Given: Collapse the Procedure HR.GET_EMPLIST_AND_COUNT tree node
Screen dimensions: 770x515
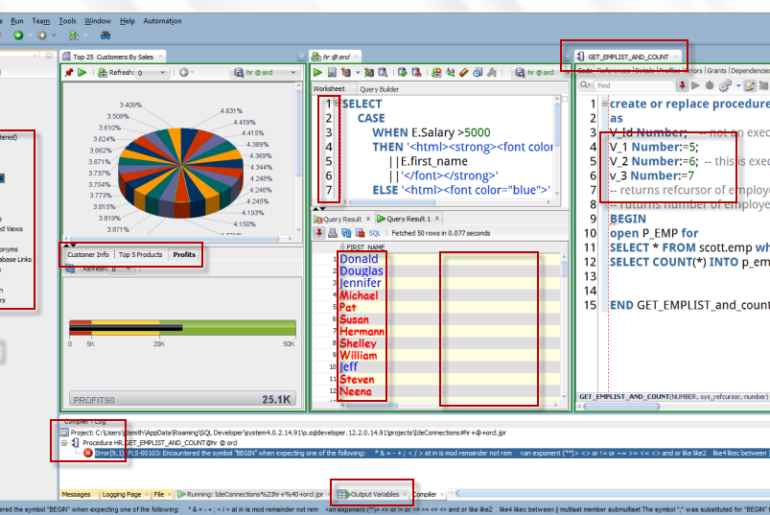Looking at the screenshot, I should [x=64, y=442].
